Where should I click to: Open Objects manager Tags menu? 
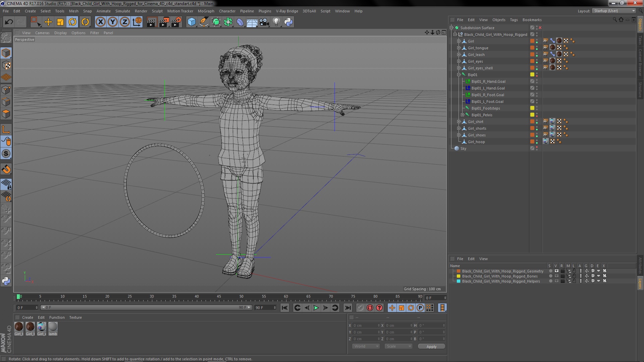click(514, 20)
